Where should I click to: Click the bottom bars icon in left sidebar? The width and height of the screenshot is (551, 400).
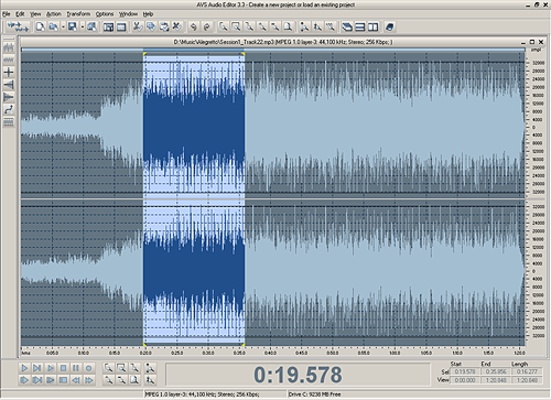[8, 122]
